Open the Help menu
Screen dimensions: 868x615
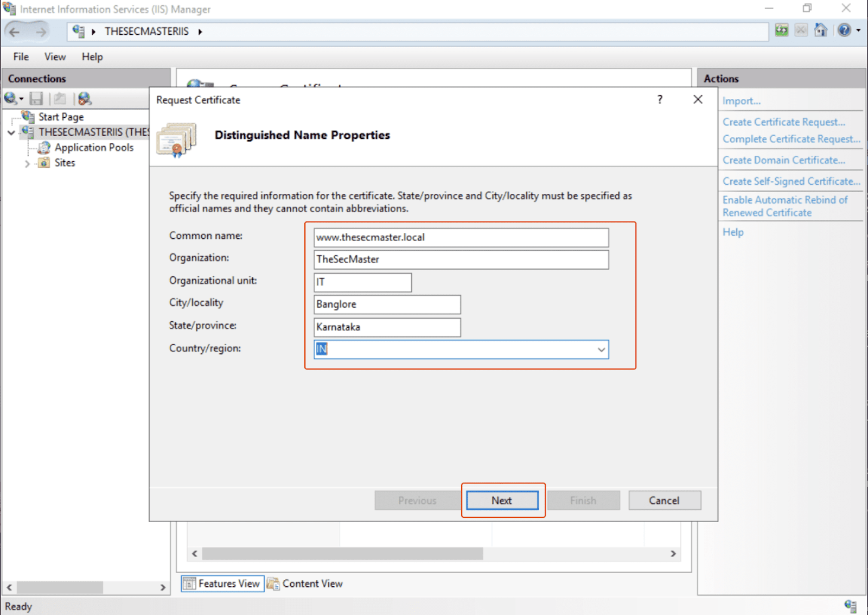pos(92,57)
